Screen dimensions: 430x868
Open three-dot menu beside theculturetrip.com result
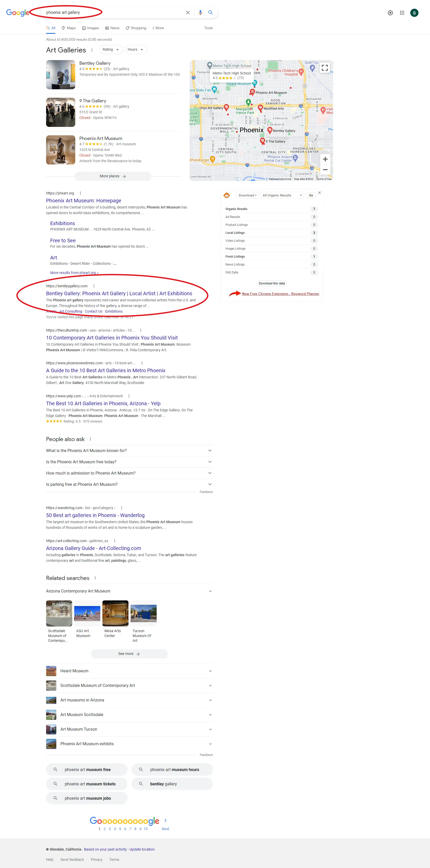141,330
